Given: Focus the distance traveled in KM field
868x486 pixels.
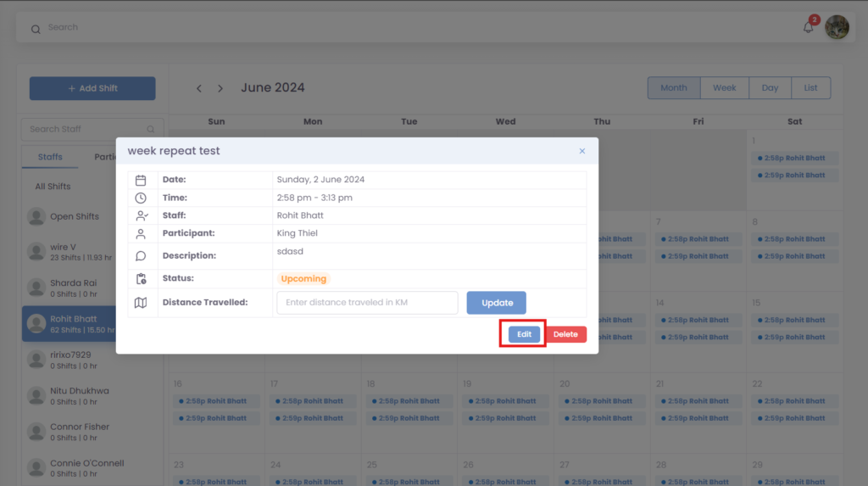Looking at the screenshot, I should click(x=367, y=303).
